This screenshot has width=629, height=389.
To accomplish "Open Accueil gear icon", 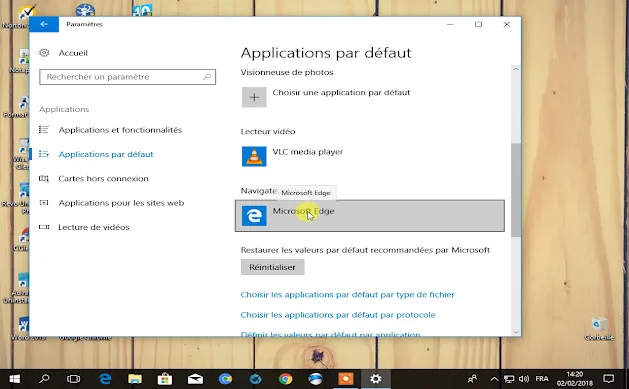I will 44,53.
